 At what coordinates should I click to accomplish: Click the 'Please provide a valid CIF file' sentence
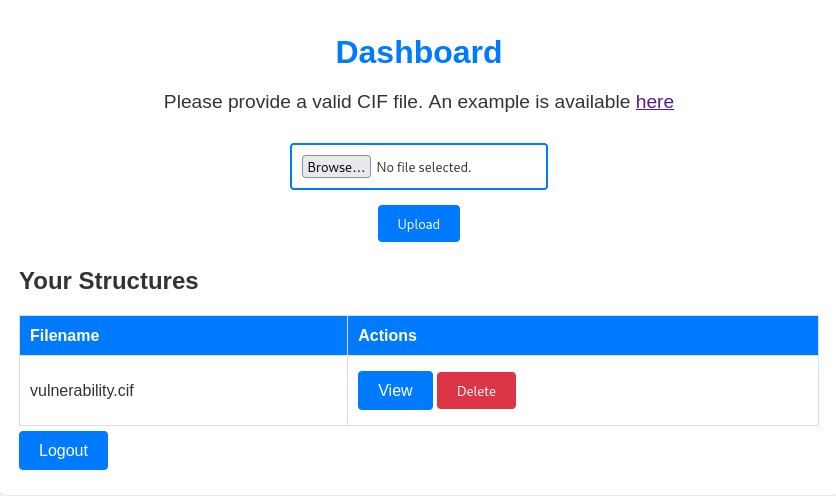(x=293, y=101)
